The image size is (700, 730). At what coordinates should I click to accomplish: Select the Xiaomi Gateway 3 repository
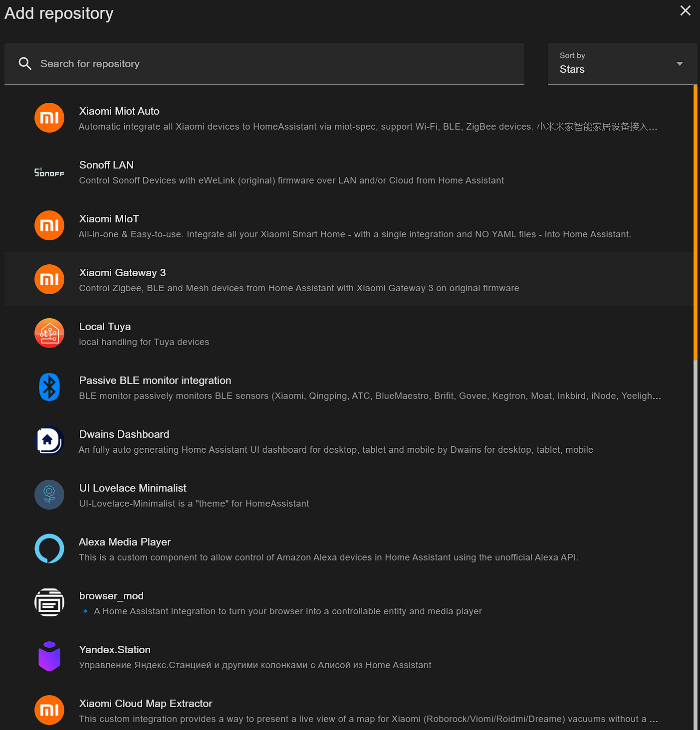pyautogui.click(x=299, y=279)
